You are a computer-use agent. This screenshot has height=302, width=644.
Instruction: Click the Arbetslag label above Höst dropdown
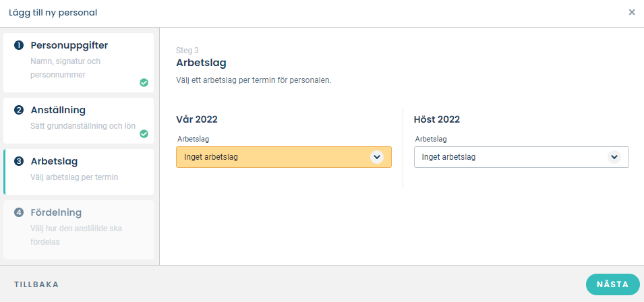[x=431, y=139]
